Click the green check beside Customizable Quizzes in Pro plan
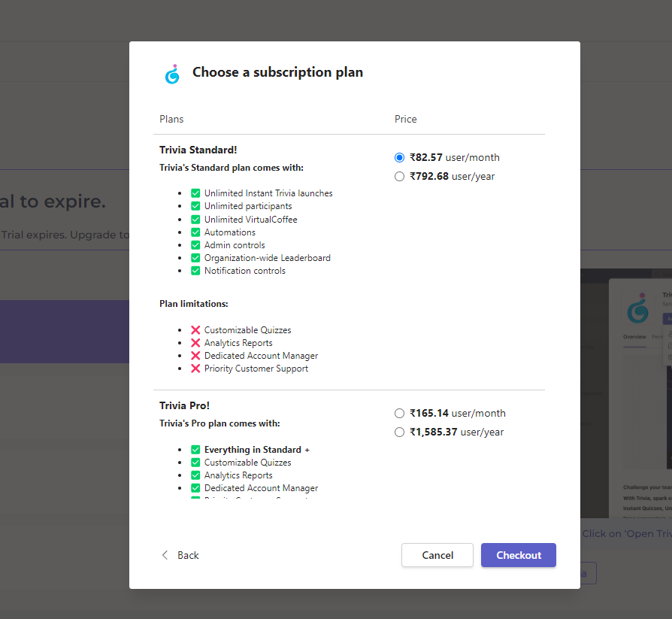This screenshot has width=672, height=619. pos(195,463)
